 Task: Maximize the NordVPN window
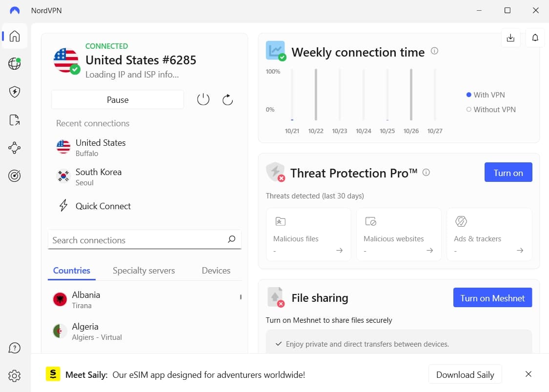click(x=508, y=11)
